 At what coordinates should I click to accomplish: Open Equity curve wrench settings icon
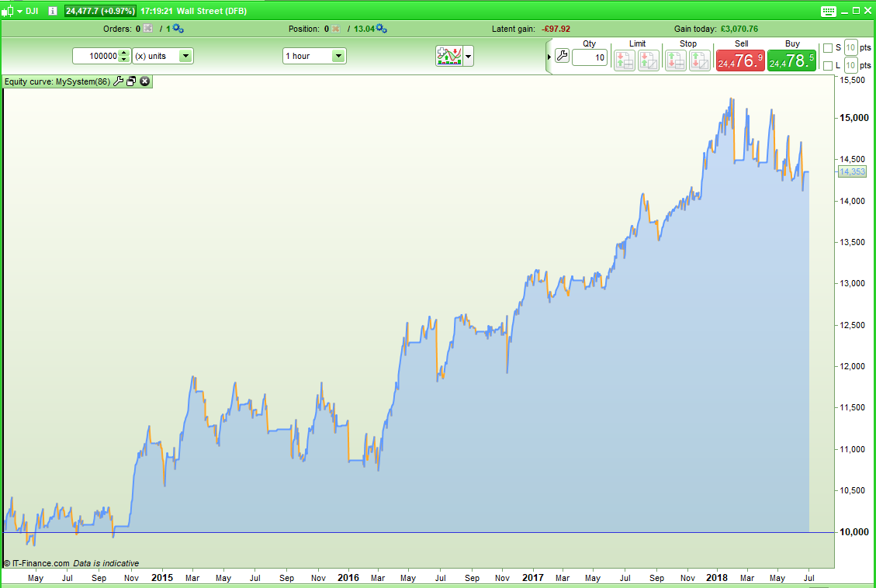tap(118, 81)
